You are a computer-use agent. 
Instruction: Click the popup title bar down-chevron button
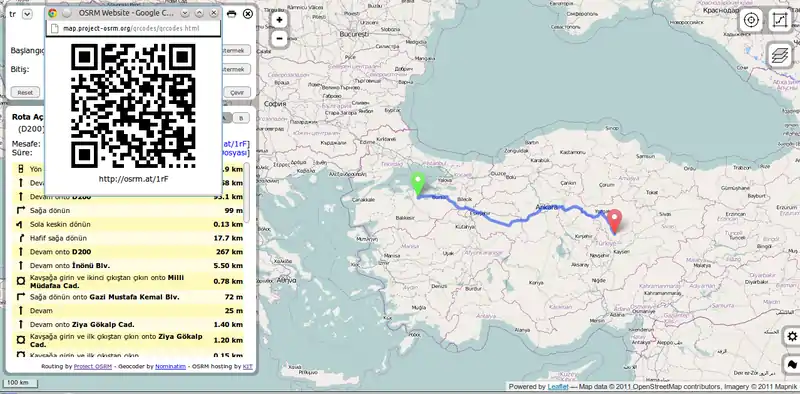(x=185, y=13)
